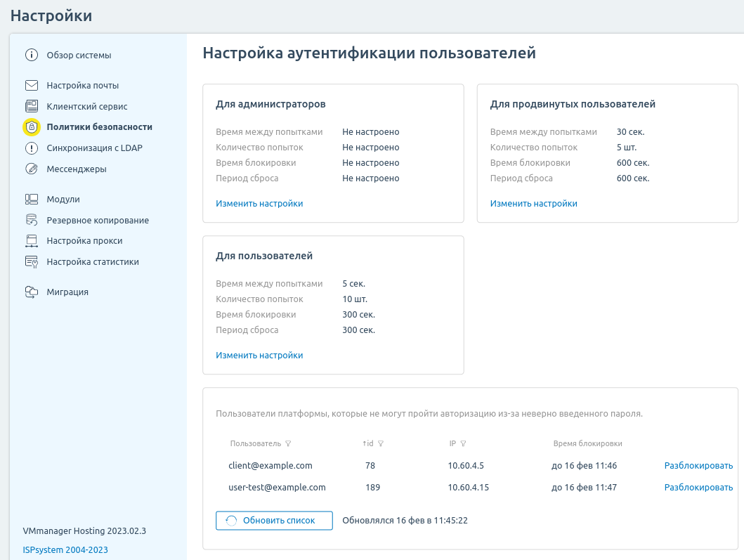Open ISPsystem 2004-2023 link
The image size is (744, 560).
point(65,549)
